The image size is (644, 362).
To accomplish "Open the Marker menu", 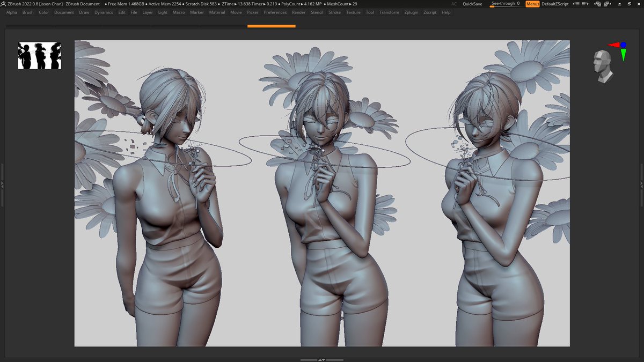I will click(197, 12).
